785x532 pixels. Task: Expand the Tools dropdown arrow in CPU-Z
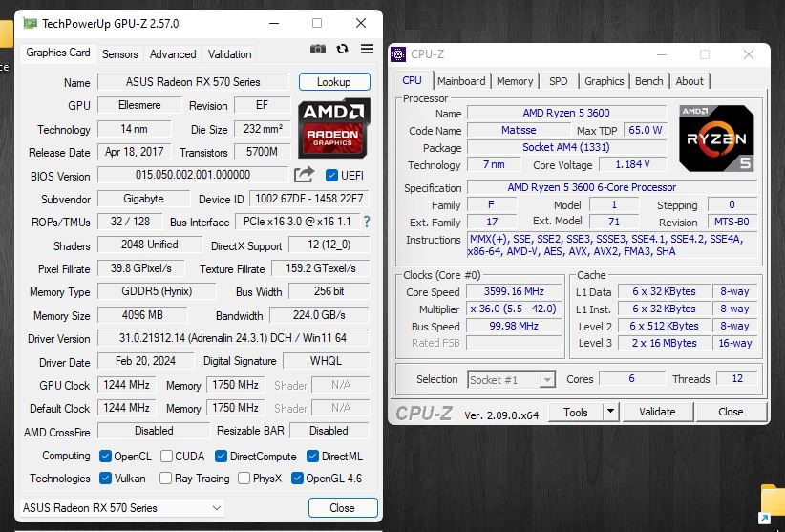(610, 412)
